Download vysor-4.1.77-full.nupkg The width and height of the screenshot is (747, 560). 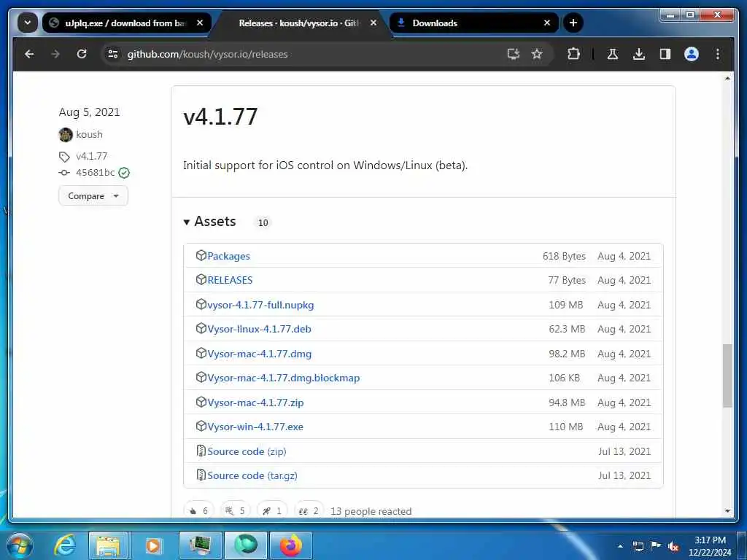[x=260, y=305]
